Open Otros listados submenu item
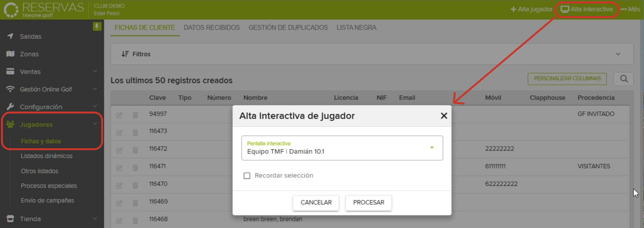Viewport: 644px width, 228px height. (40, 171)
